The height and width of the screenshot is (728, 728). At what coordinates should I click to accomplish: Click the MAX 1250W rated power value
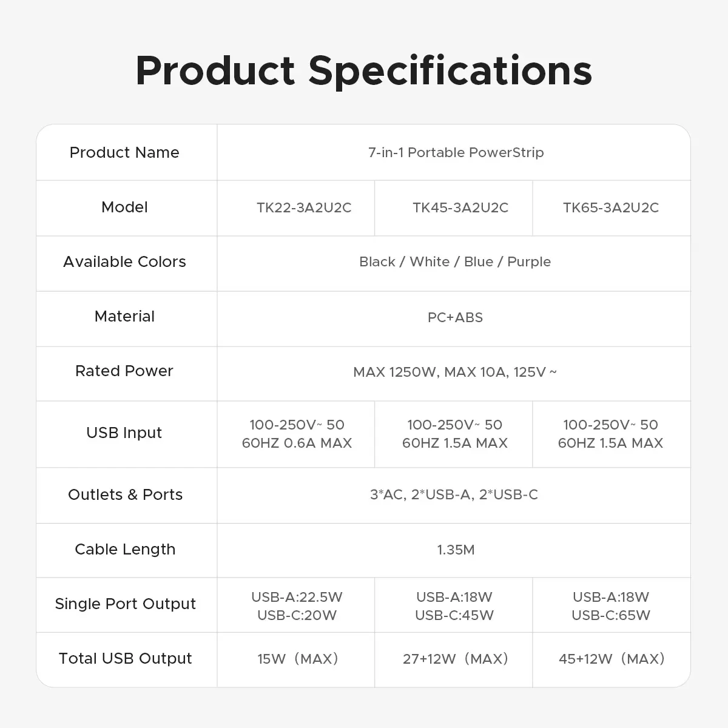(455, 372)
